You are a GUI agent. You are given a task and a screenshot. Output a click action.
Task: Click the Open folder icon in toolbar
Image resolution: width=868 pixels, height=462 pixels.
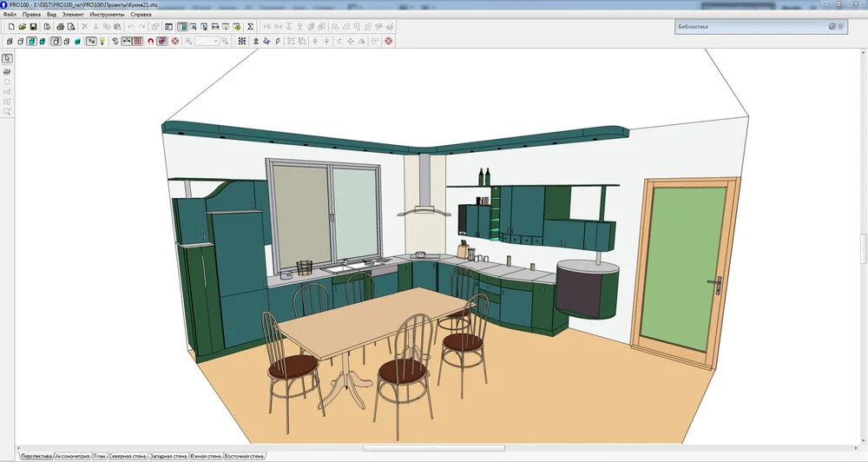[x=22, y=27]
